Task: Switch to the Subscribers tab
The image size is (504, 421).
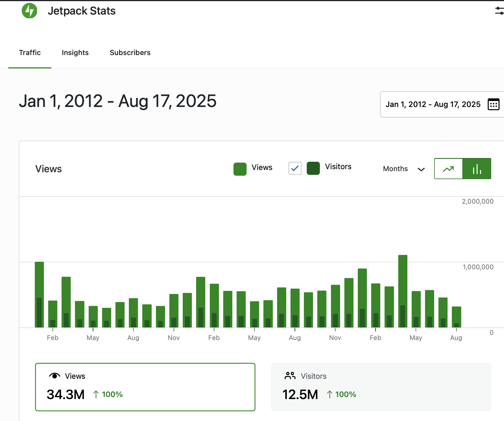Action: (130, 52)
